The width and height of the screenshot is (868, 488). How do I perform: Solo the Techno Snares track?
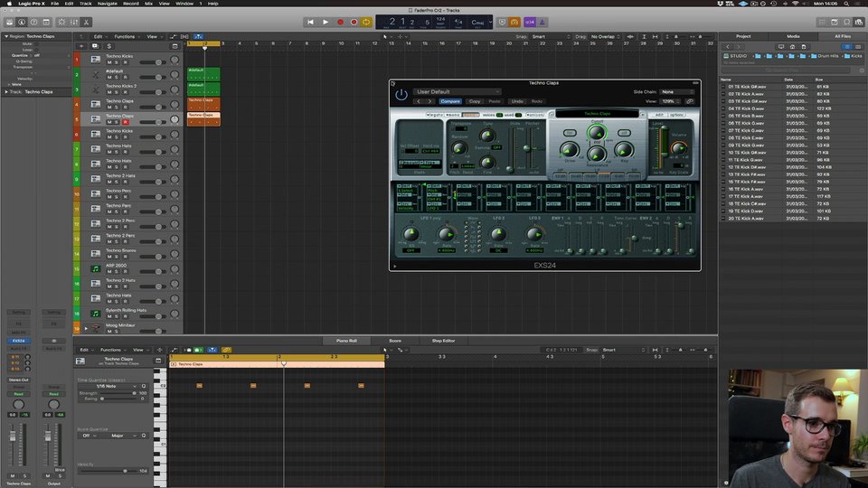click(117, 257)
